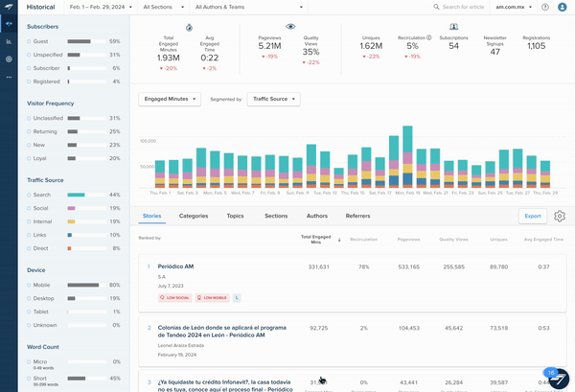Switch to the Authors tab
This screenshot has height=392, width=575.
click(317, 216)
